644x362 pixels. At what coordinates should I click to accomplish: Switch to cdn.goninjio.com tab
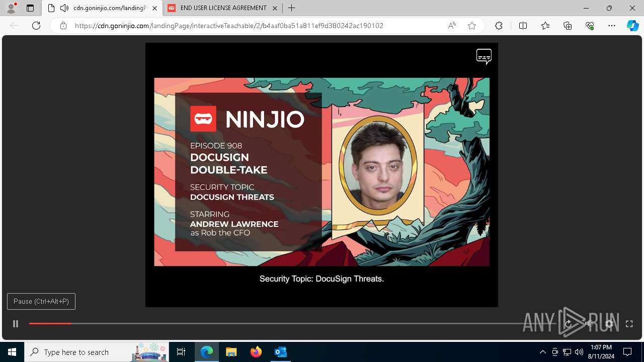click(103, 8)
